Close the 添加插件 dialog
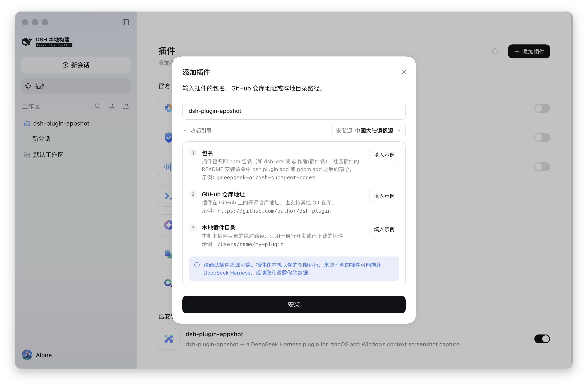 coord(404,72)
